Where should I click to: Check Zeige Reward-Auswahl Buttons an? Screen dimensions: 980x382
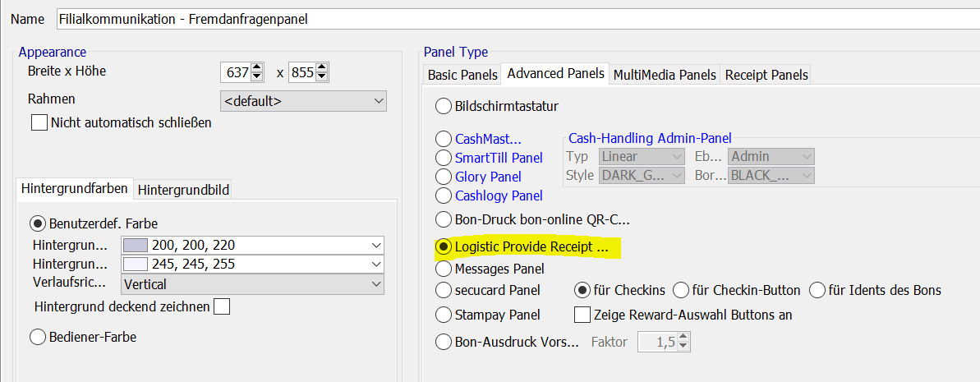[582, 315]
